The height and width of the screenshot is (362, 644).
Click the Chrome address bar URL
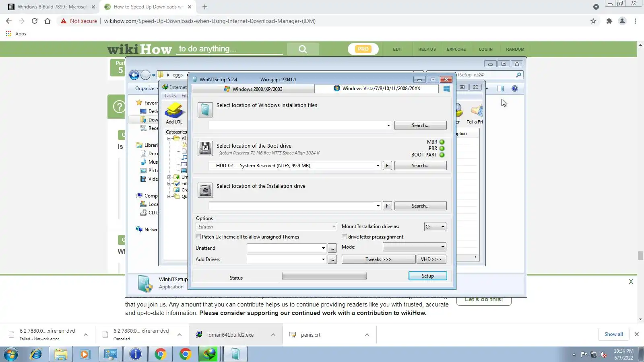[210, 21]
